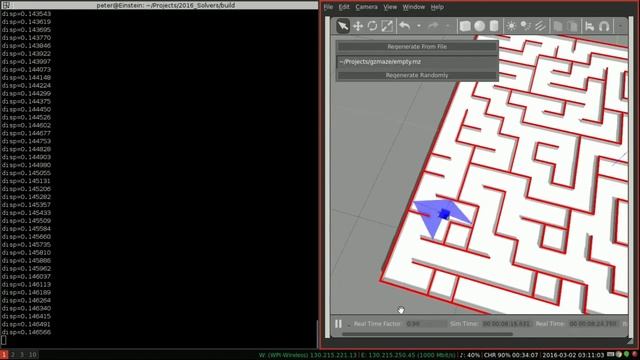640x360 pixels.
Task: Insert a box shape
Action: [465, 26]
